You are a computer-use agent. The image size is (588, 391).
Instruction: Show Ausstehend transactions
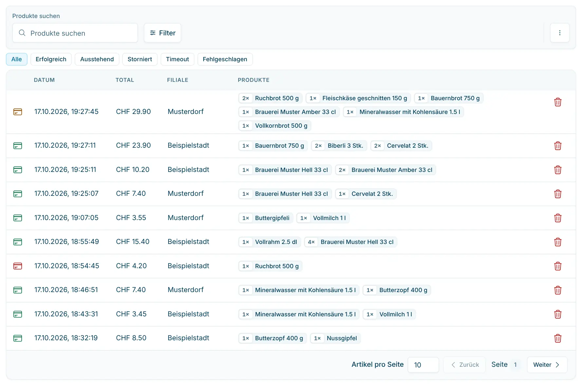point(97,59)
